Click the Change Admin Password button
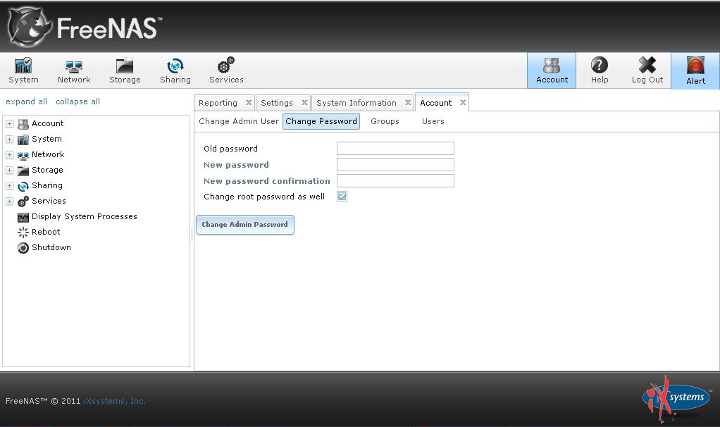Viewport: 720px width, 427px height. click(x=245, y=225)
